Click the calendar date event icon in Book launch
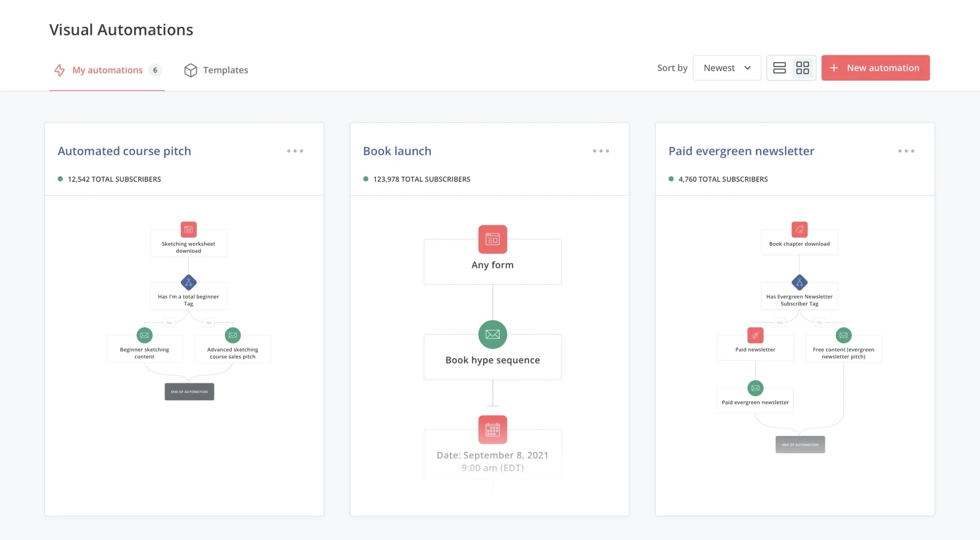The height and width of the screenshot is (540, 980). [x=493, y=430]
